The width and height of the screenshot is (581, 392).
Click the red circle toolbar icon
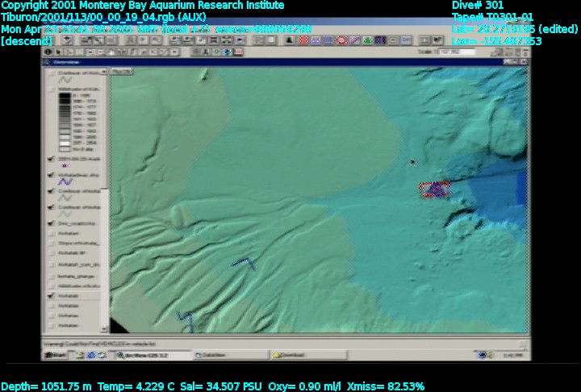[341, 40]
